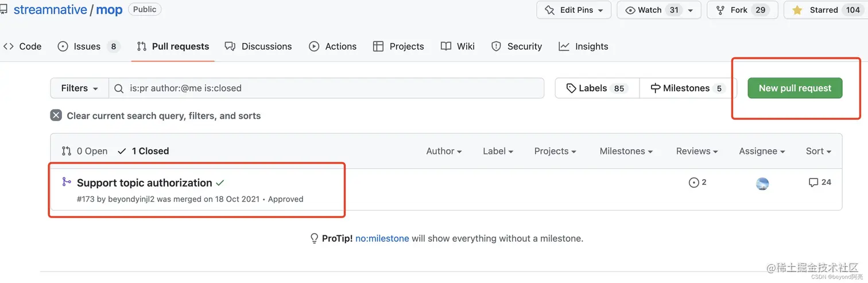Open the Support topic authorization pull request
This screenshot has height=283, width=868.
145,183
